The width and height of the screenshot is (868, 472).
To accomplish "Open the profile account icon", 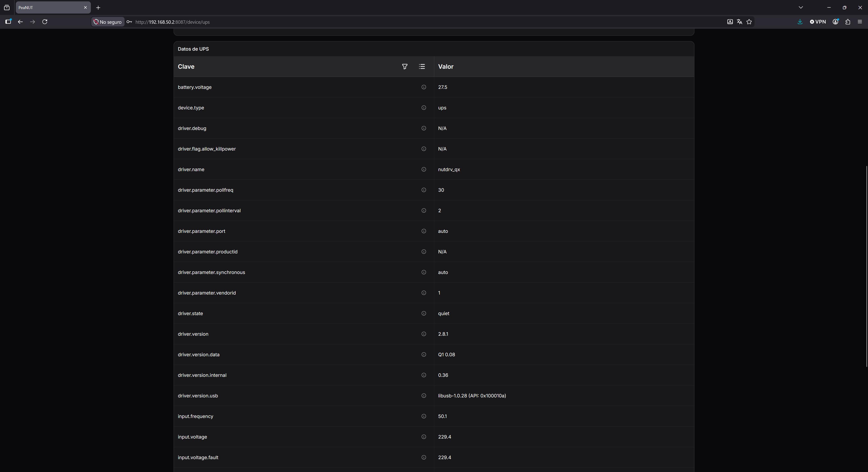I will click(836, 22).
